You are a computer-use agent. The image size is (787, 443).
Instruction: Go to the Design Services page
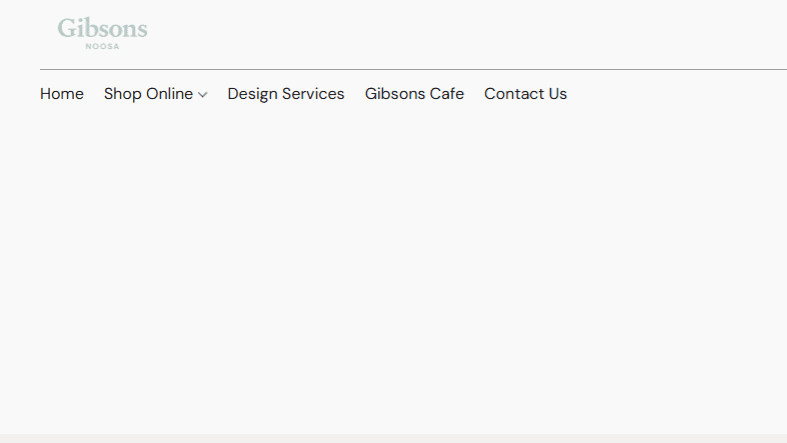click(286, 94)
